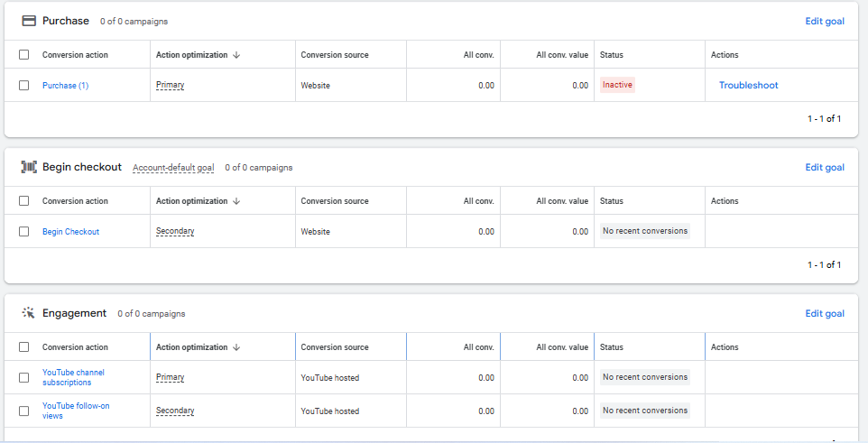Click Edit goal for Engagement
The height and width of the screenshot is (443, 868).
[825, 313]
